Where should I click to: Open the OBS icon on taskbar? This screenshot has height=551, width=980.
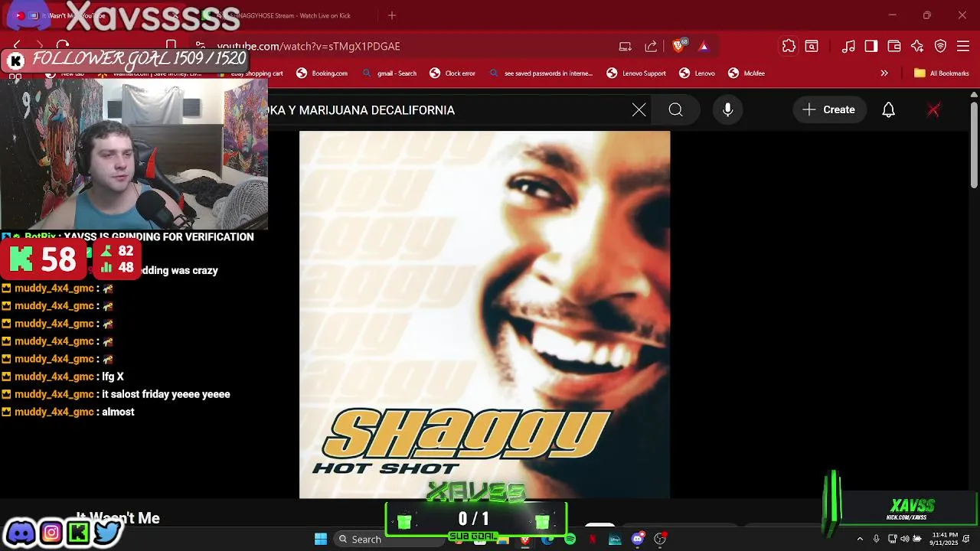660,540
